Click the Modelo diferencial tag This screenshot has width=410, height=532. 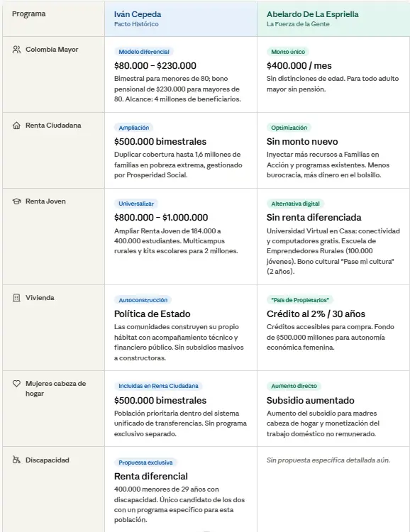coord(144,52)
